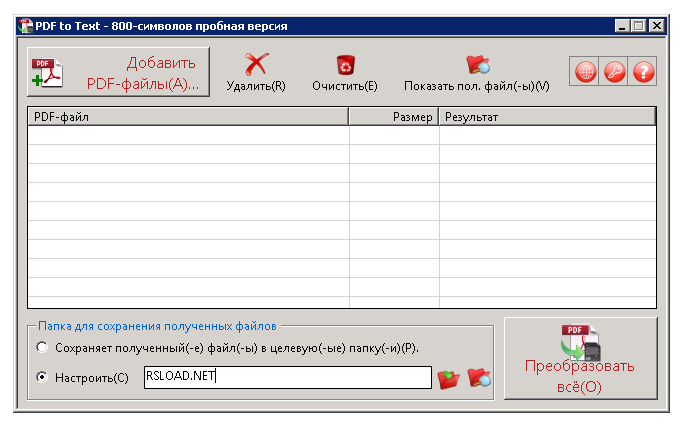This screenshot has height=429, width=684.
Task: Sort by Размер column header
Action: click(393, 117)
